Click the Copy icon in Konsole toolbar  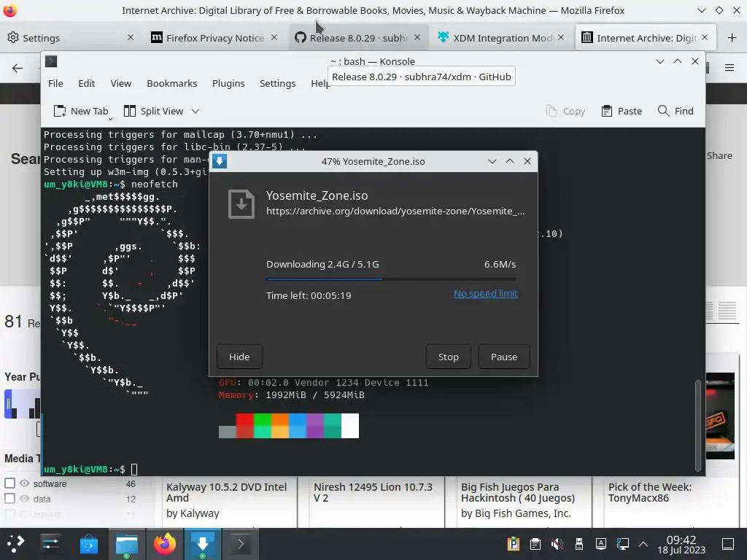pyautogui.click(x=551, y=111)
